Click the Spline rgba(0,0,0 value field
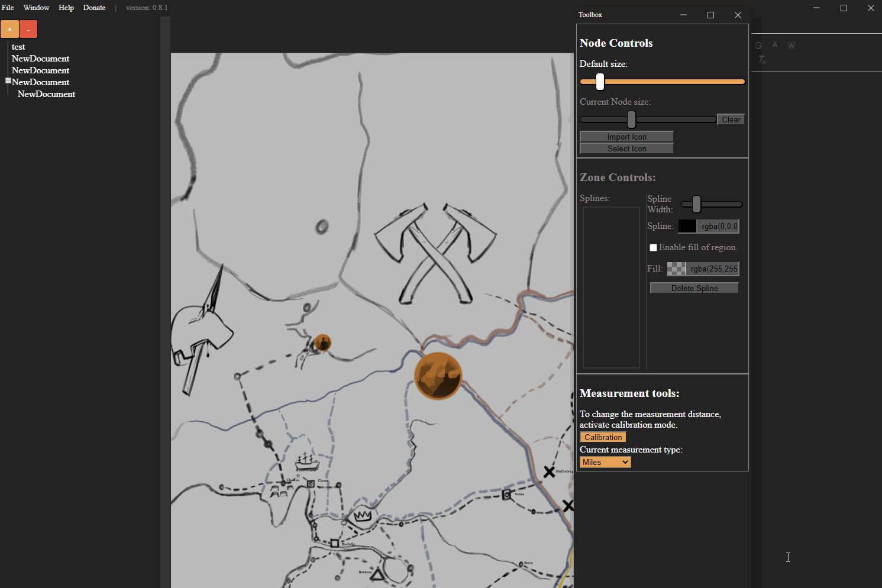The width and height of the screenshot is (882, 588). [x=719, y=226]
